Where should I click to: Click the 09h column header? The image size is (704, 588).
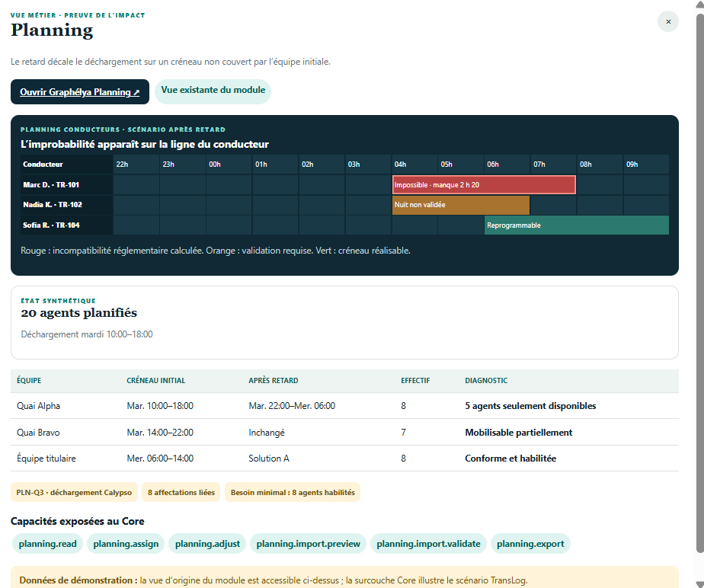point(647,165)
